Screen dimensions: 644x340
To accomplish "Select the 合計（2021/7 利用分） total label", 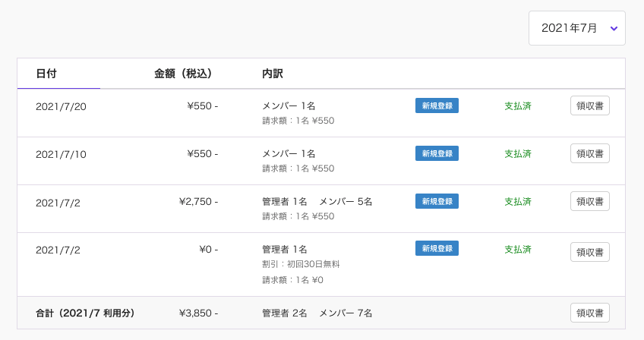I will coord(85,313).
